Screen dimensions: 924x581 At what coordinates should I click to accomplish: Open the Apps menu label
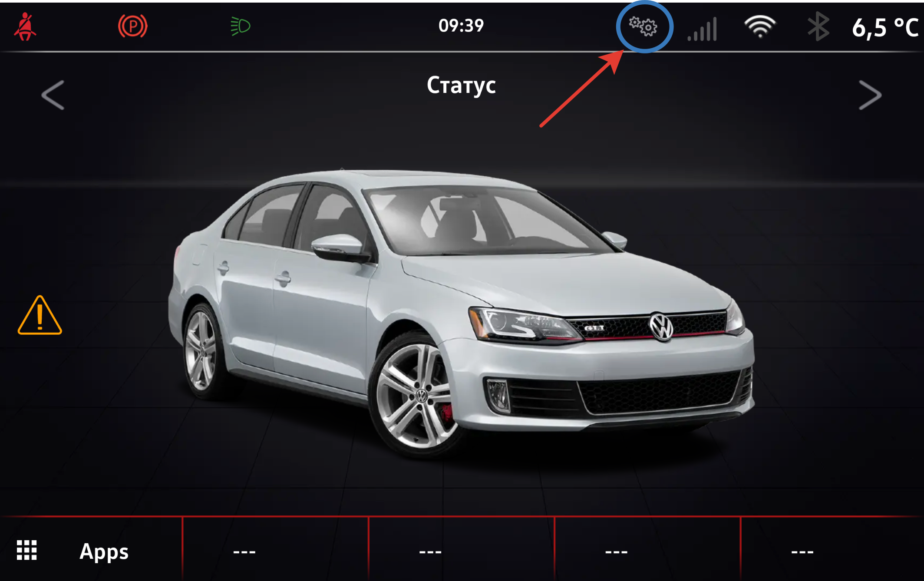click(x=104, y=551)
